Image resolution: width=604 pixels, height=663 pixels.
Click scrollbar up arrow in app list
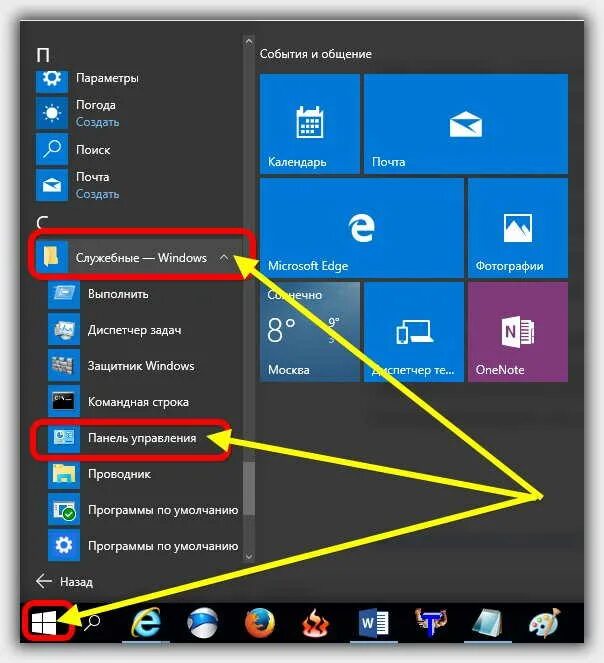point(249,41)
